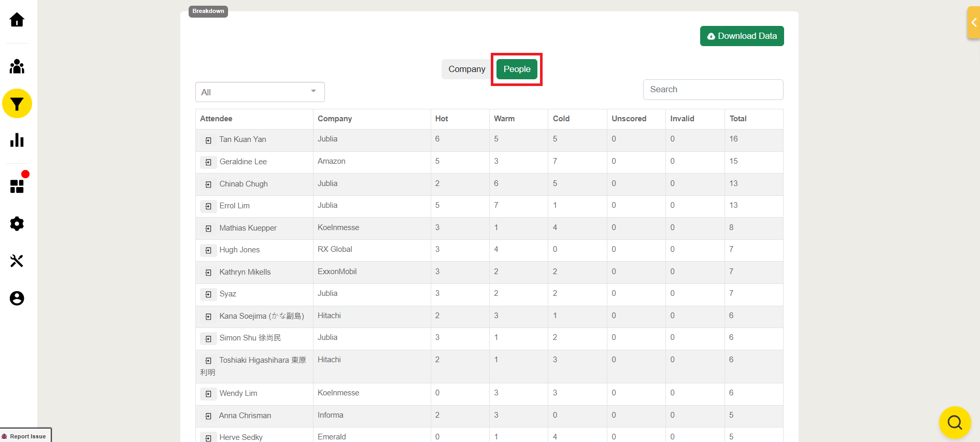Sort by the Total column header

[x=738, y=119]
